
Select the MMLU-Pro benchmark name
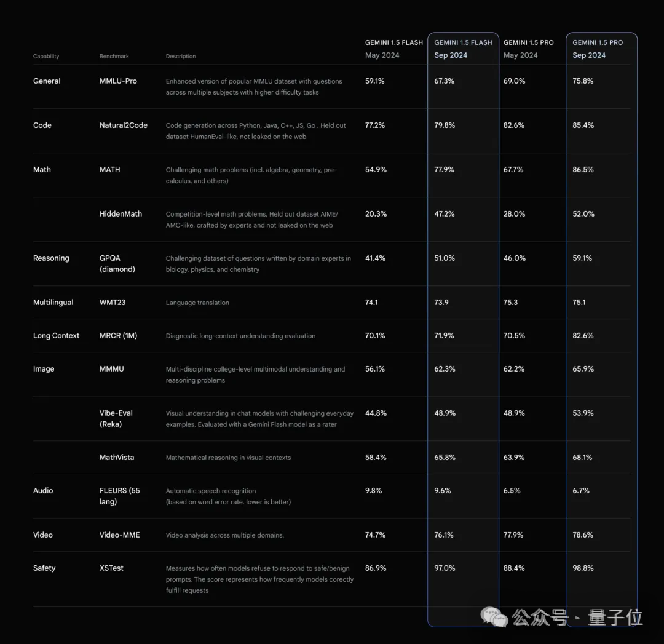pyautogui.click(x=118, y=81)
